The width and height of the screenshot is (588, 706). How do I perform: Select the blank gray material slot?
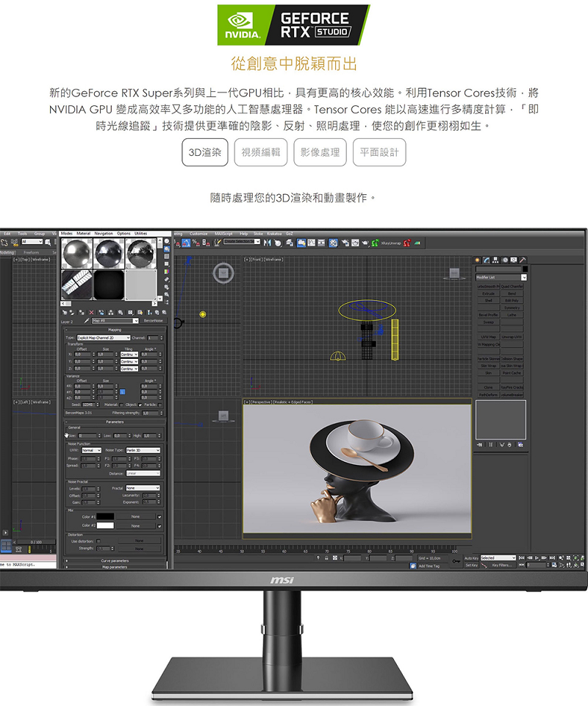(141, 285)
